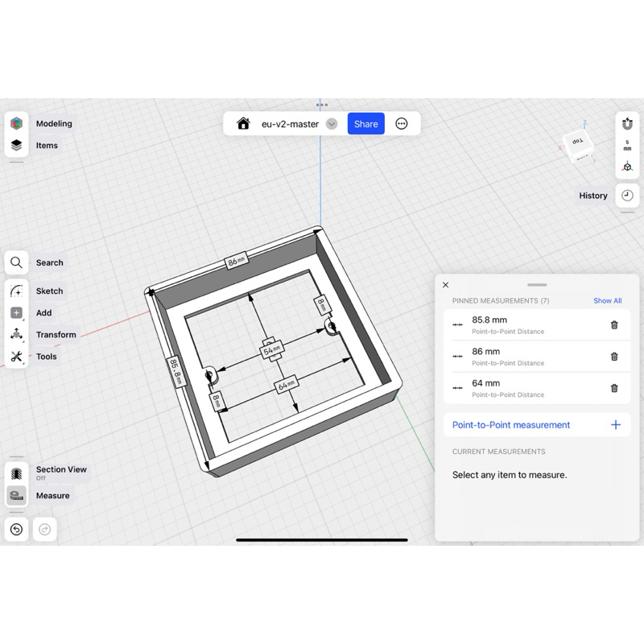Image resolution: width=644 pixels, height=644 pixels.
Task: Open the History clock icon
Action: tap(627, 196)
